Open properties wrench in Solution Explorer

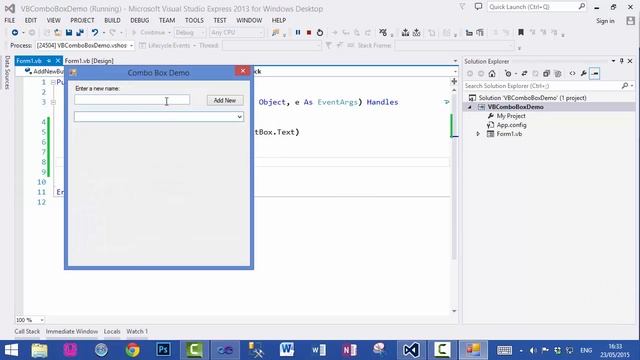tap(584, 73)
